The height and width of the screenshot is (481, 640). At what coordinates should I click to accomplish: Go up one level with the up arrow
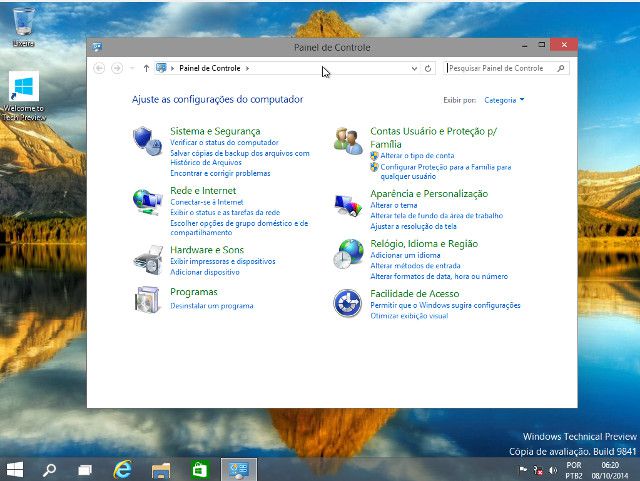point(146,68)
